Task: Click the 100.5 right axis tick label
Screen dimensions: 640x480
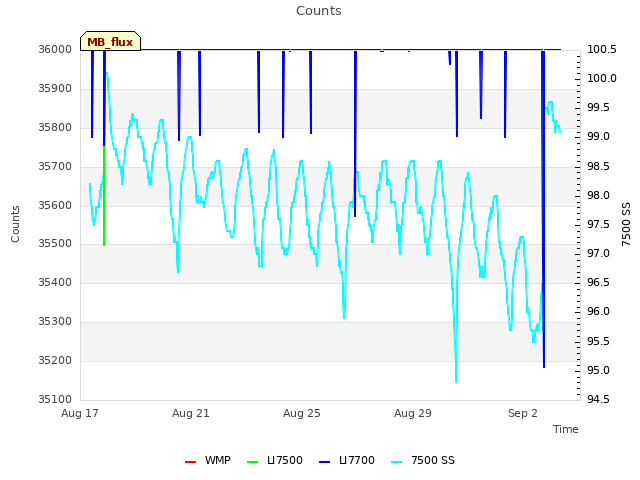Action: (x=602, y=49)
